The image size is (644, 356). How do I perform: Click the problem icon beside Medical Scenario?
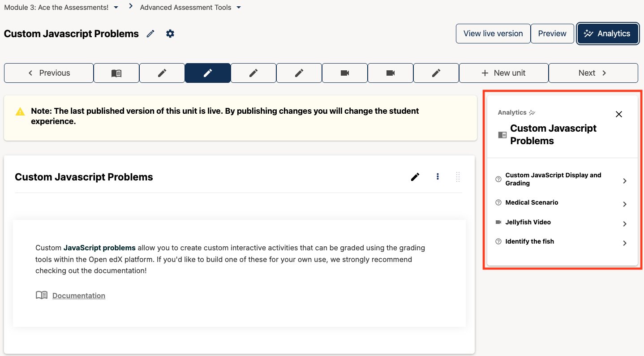coord(498,202)
